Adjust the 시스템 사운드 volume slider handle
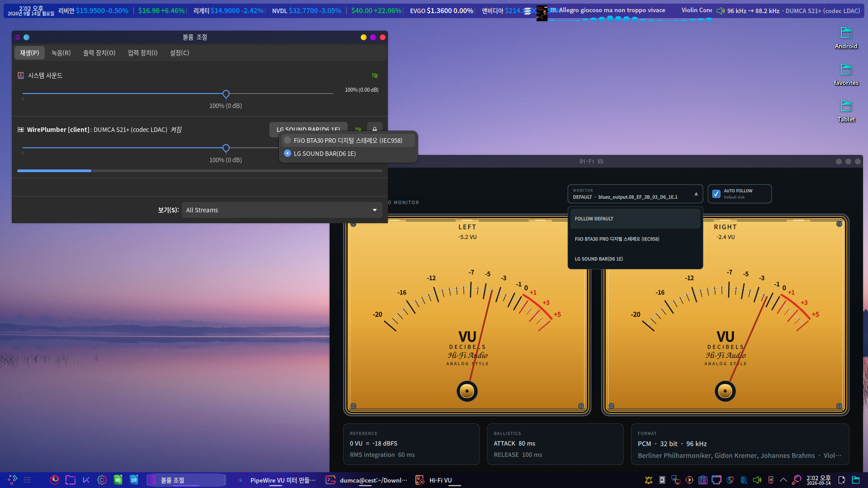This screenshot has height=488, width=868. point(226,94)
